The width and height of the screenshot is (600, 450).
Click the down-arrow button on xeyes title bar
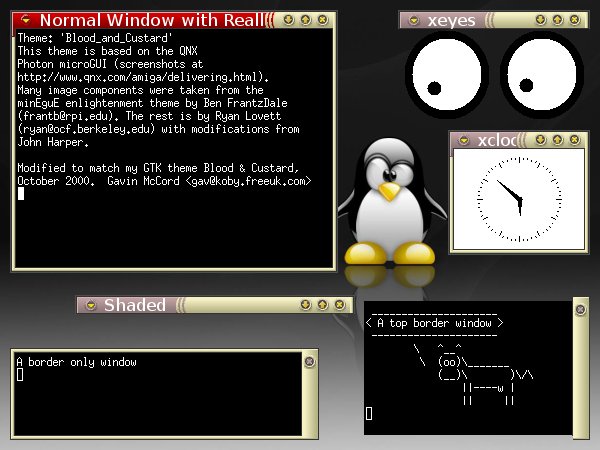(x=540, y=20)
